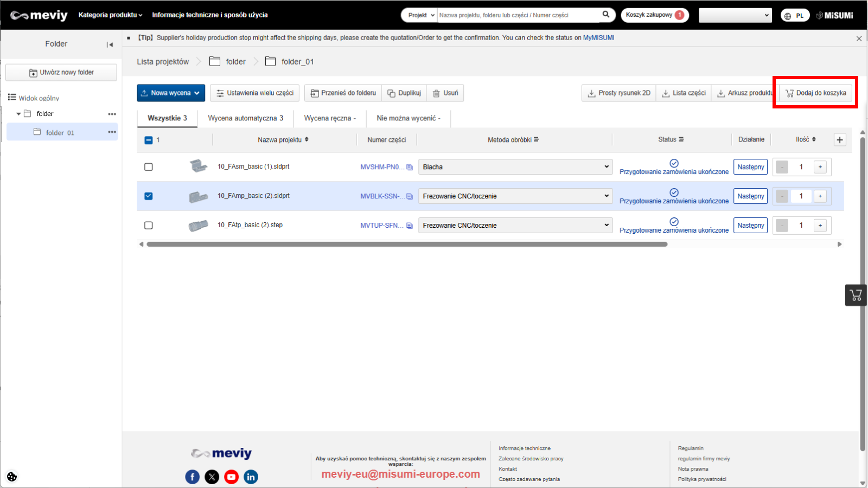Image resolution: width=868 pixels, height=488 pixels.
Task: Open folder_01 more options menu
Action: (x=112, y=132)
